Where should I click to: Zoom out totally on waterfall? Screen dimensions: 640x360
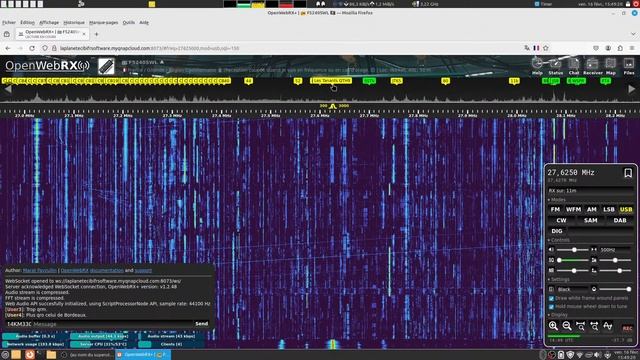pyautogui.click(x=594, y=326)
